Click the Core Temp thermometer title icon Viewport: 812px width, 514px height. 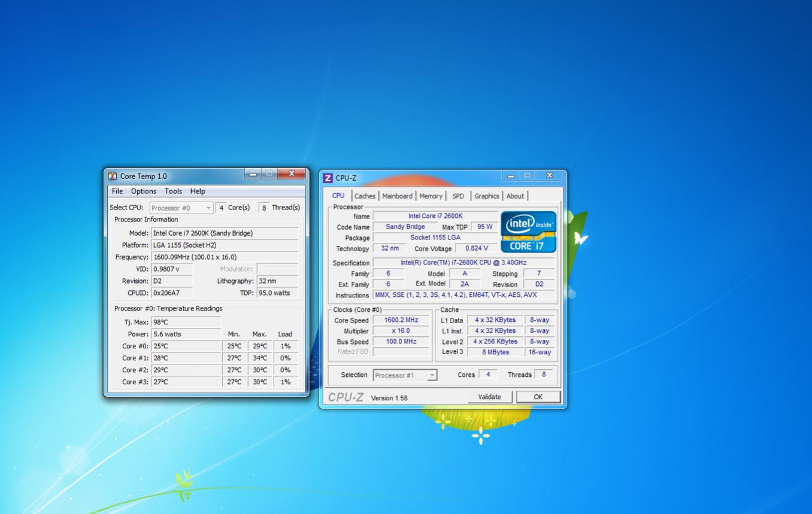(x=113, y=176)
